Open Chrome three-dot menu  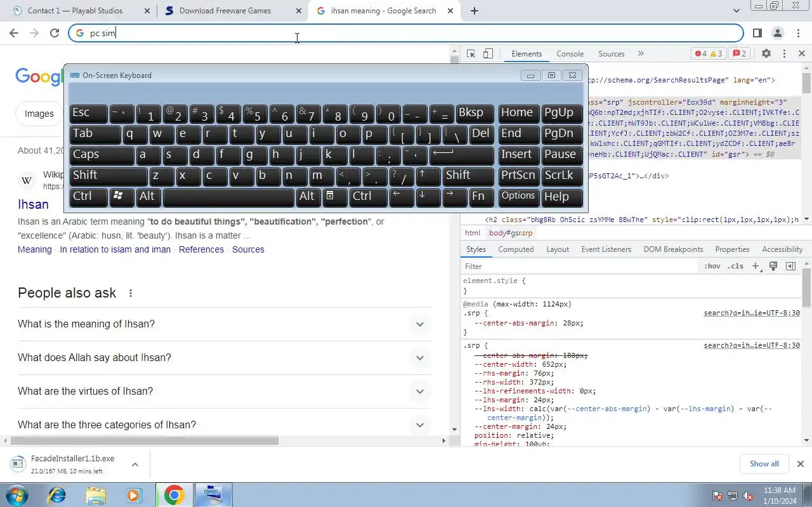798,33
